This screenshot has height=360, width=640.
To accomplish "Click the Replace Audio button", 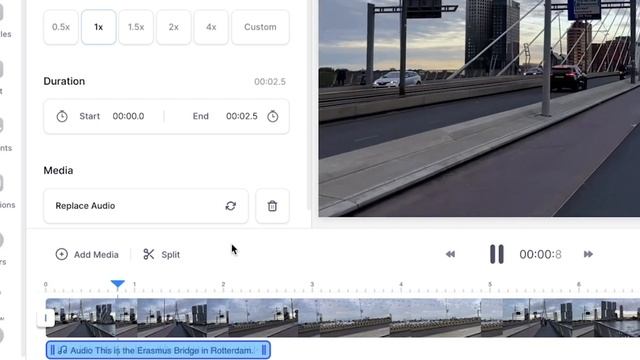I will [x=146, y=206].
